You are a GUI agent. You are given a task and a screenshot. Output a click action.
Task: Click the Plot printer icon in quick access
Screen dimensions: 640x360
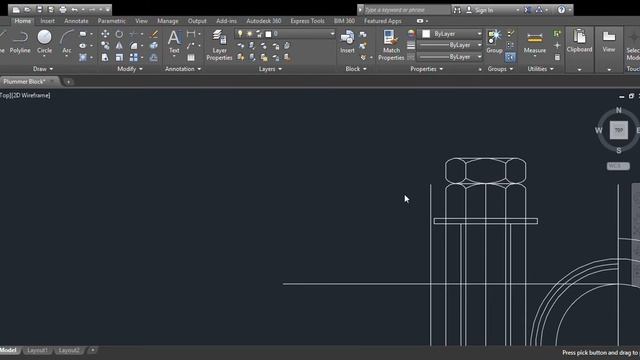point(63,9)
